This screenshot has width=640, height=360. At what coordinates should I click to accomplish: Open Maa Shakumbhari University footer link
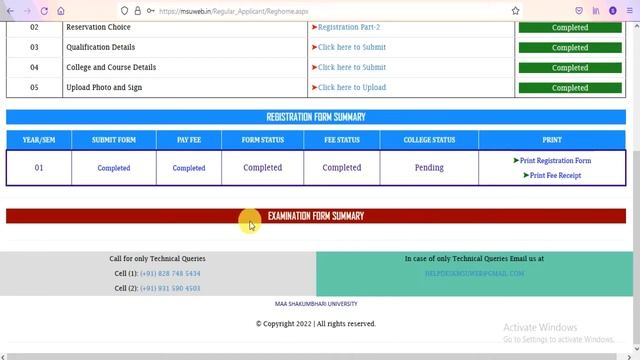tap(316, 304)
